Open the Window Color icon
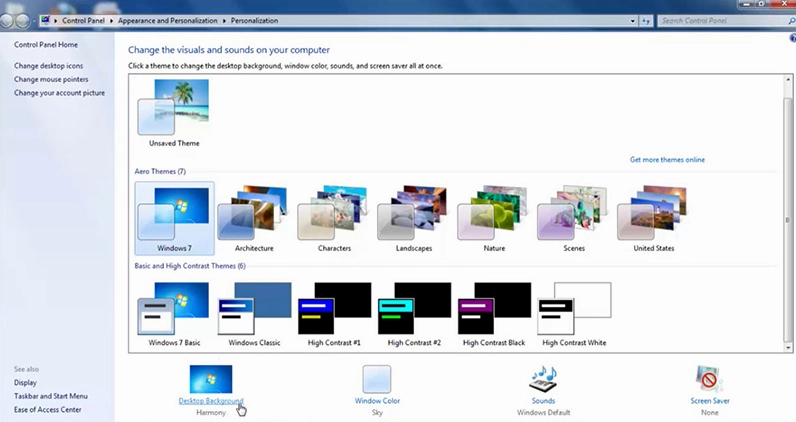Viewport: 796px width, 422px height. [x=376, y=379]
